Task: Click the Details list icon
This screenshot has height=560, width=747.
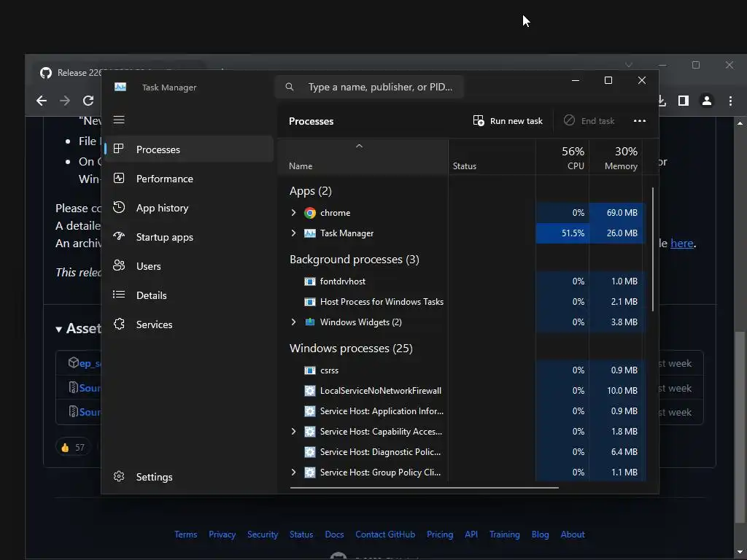Action: [119, 295]
